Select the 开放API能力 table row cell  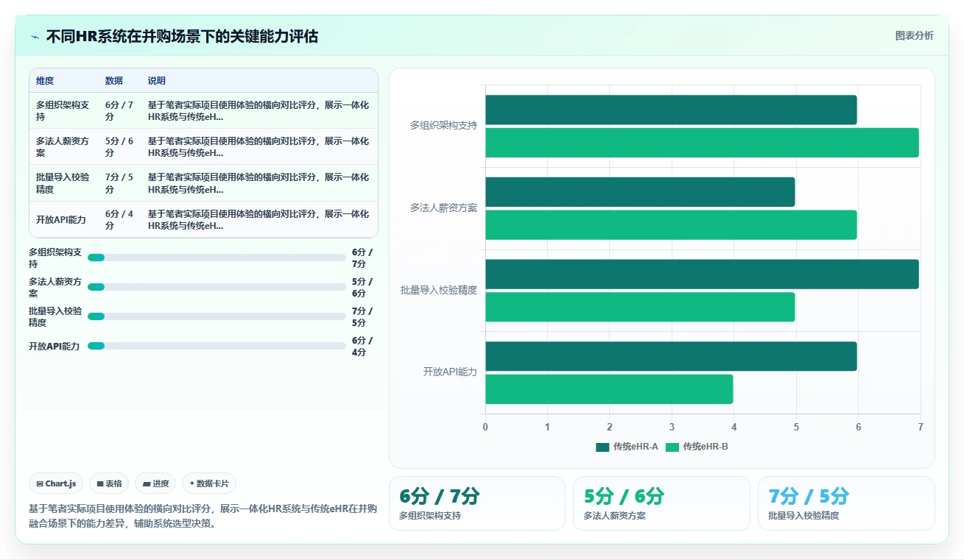(x=63, y=219)
